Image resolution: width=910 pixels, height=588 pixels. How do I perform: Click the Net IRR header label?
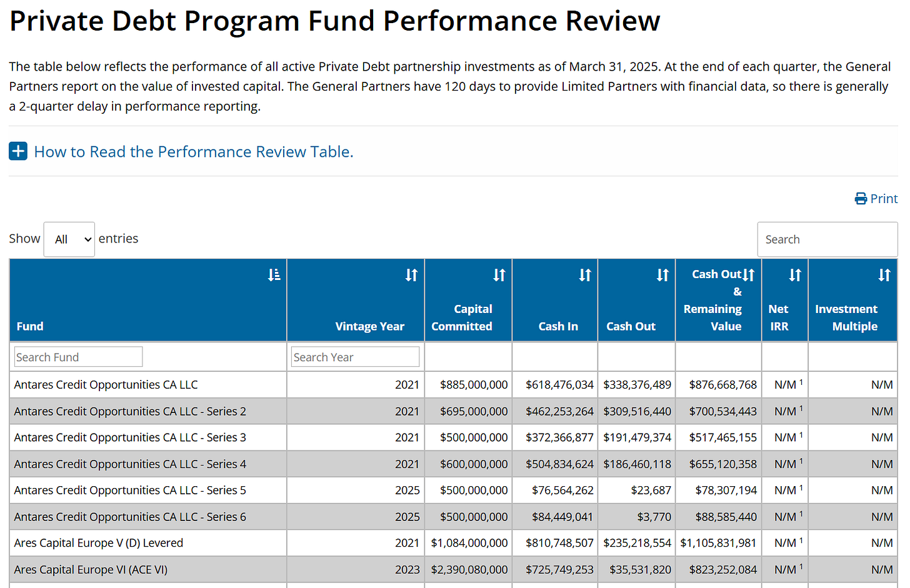pos(779,317)
